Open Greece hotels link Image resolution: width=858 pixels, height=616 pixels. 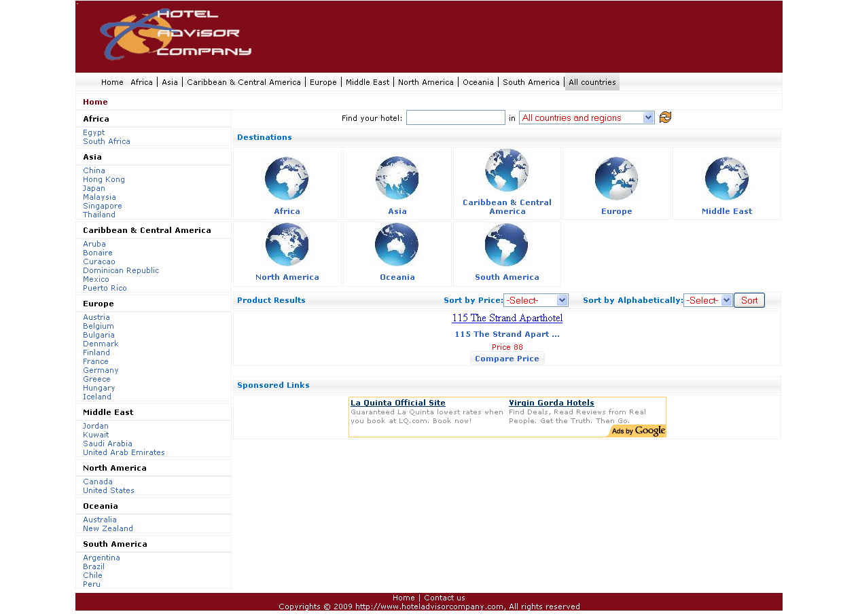(96, 379)
